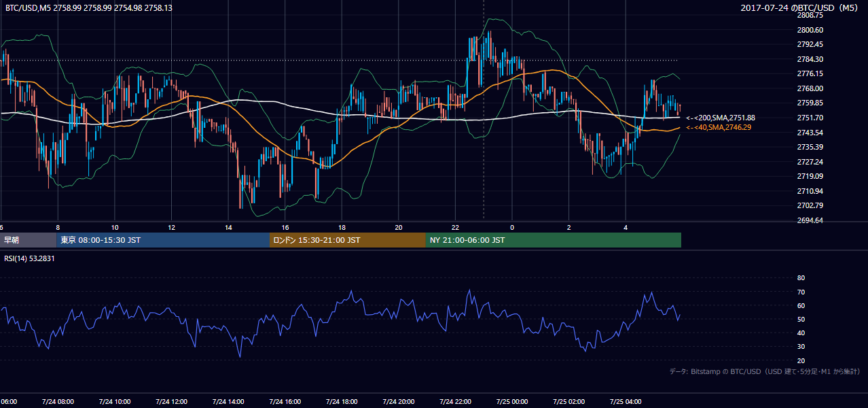Screen dimensions: 868x408
Task: Click the RSI scale value 70
Action: [801, 292]
